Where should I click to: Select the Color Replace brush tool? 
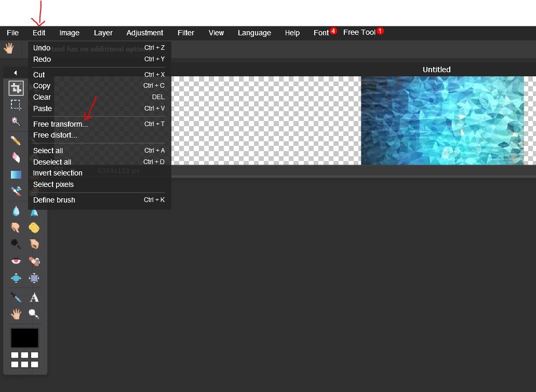click(x=16, y=191)
